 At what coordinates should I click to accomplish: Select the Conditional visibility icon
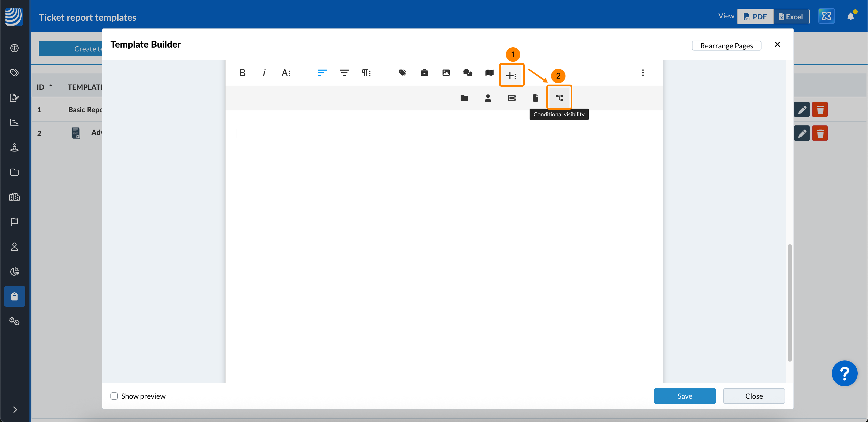(x=559, y=98)
